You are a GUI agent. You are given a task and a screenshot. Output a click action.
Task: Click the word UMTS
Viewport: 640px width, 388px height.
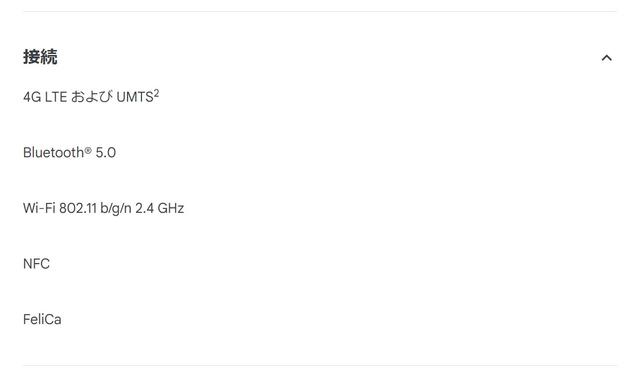[x=135, y=97]
